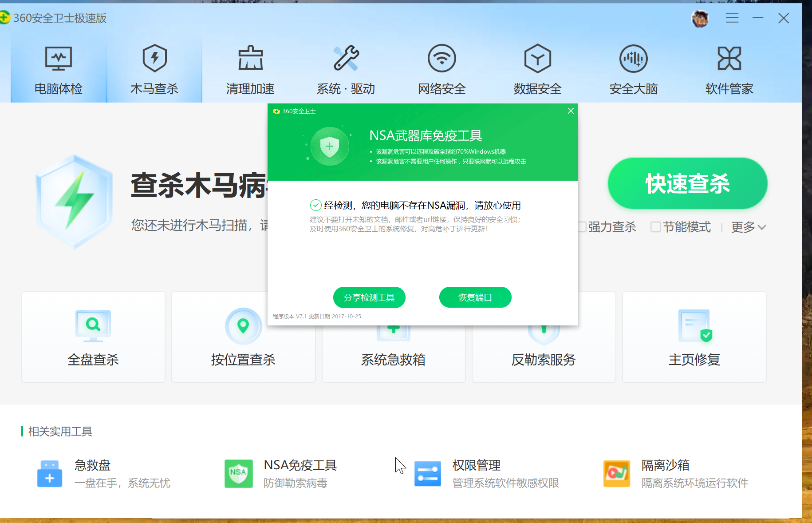Expand the 更多 dropdown
812x523 pixels.
749,227
